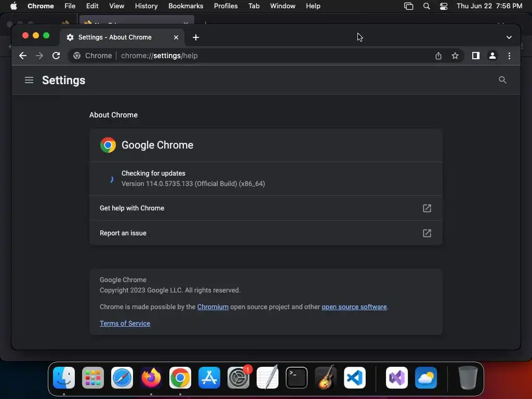
Task: Open Terms of Service link
Action: point(125,323)
